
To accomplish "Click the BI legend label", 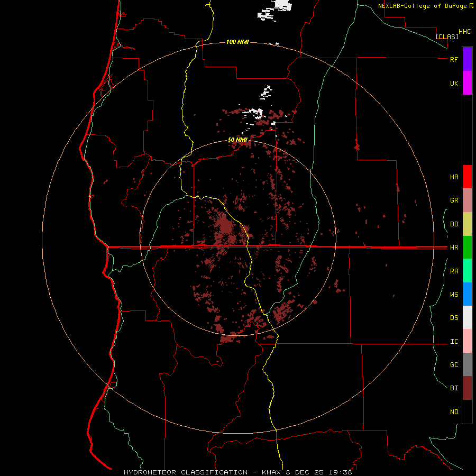I will pos(454,388).
